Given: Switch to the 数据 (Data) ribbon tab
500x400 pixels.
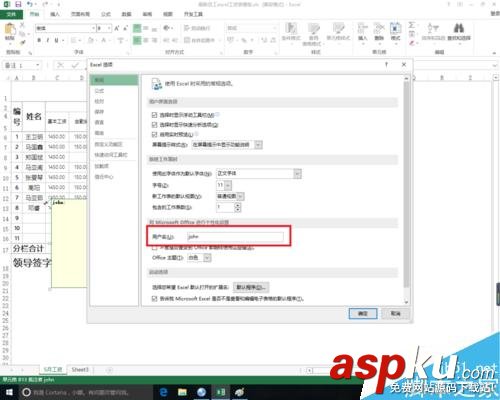Looking at the screenshot, I should [x=126, y=14].
